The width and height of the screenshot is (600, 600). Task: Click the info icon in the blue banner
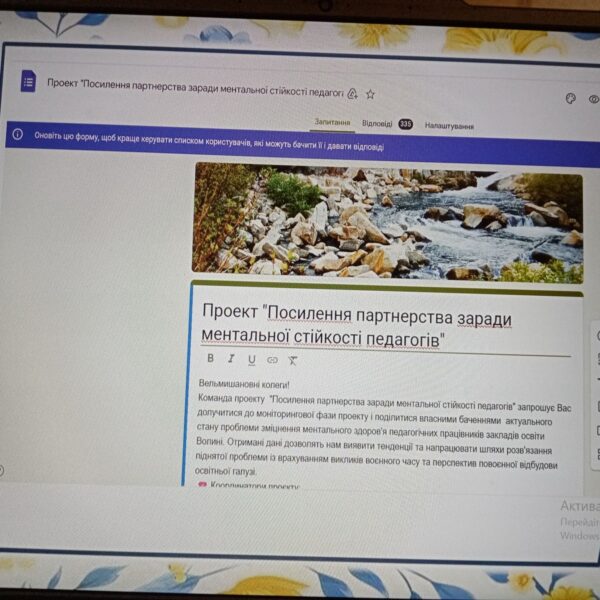pos(17,134)
